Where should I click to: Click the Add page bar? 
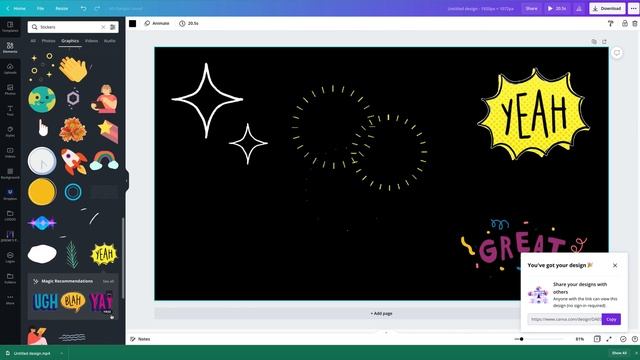point(381,313)
